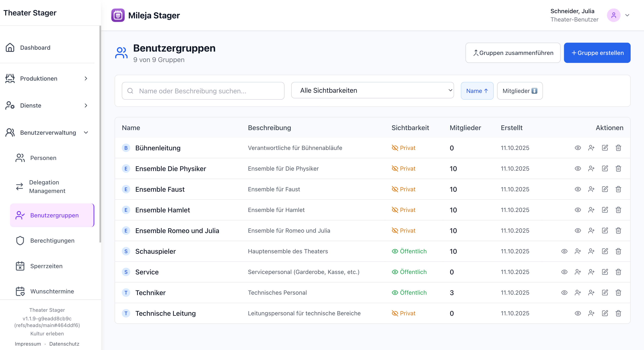Click add-member icon for Ensemble Romeo und Julia
Viewport: 644px width, 350px height.
(x=591, y=230)
